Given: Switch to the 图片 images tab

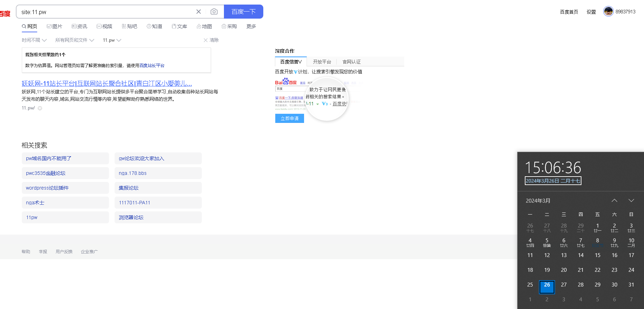Looking at the screenshot, I should pyautogui.click(x=54, y=26).
